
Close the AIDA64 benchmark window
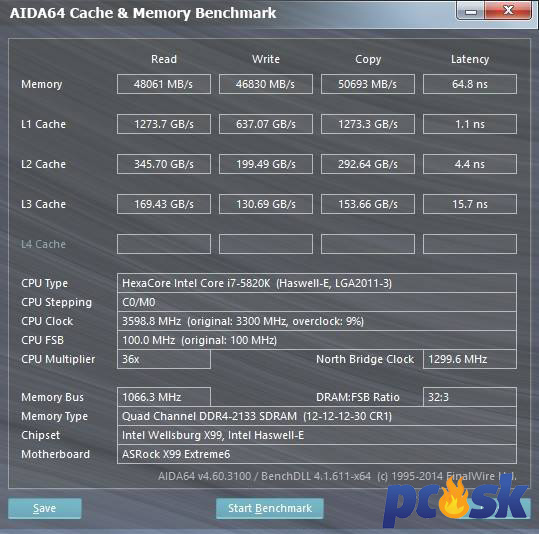508,10
